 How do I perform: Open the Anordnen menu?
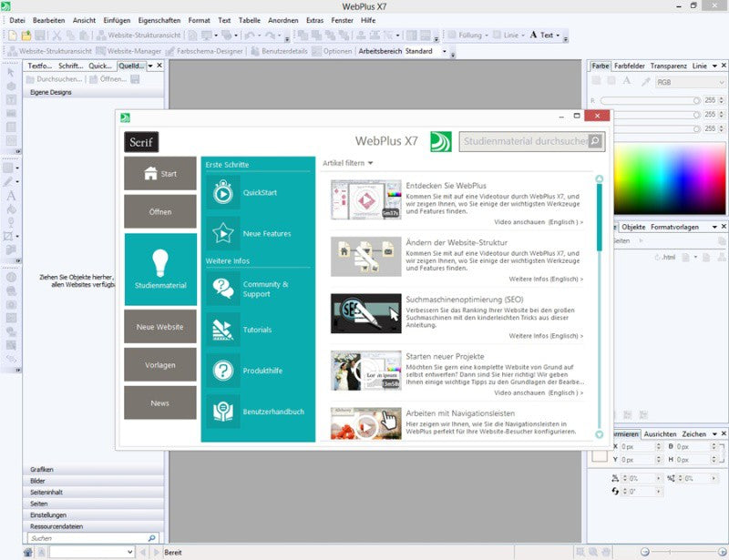[x=283, y=20]
